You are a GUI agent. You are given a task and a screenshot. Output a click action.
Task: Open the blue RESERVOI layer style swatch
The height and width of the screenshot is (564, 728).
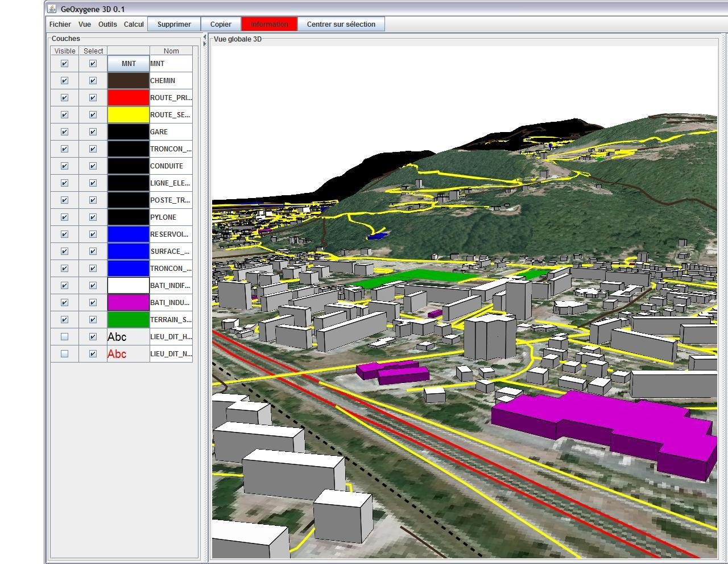coord(129,234)
